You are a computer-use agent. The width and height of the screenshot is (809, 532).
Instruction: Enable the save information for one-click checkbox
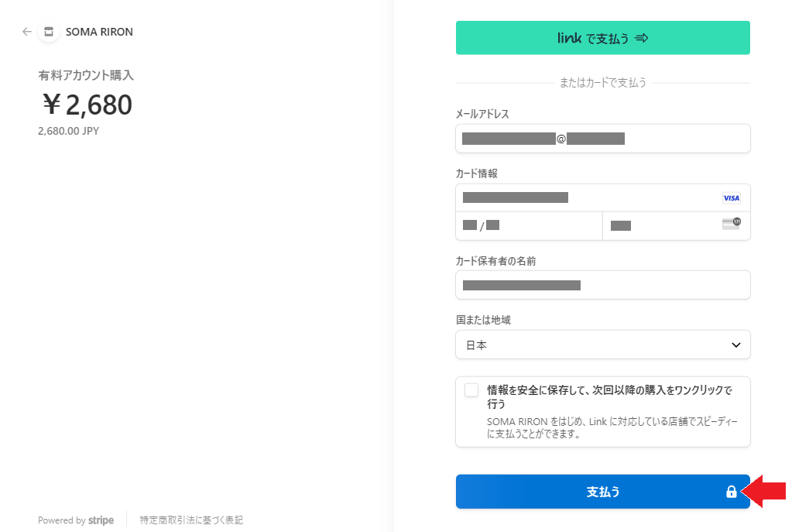471,390
